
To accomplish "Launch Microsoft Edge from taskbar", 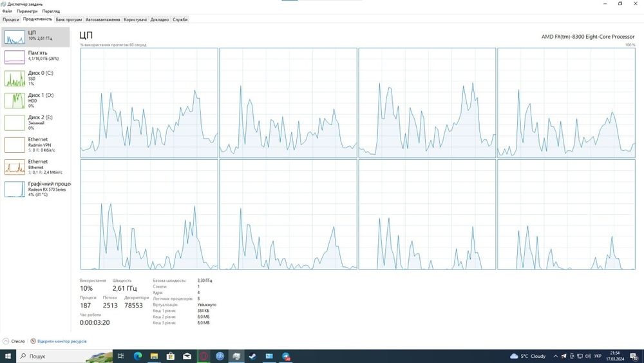I will pyautogui.click(x=138, y=356).
